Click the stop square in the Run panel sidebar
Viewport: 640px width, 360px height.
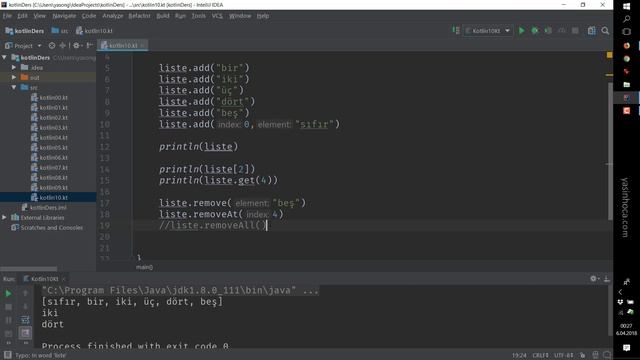(8, 307)
